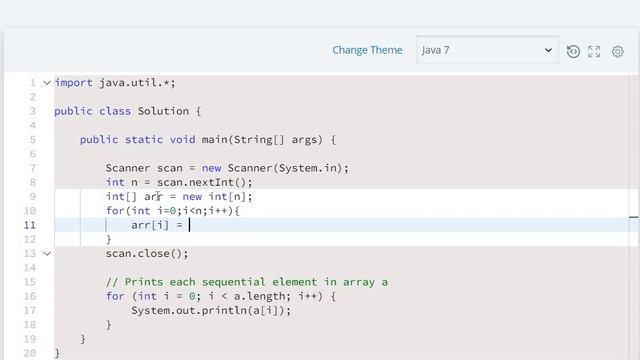The height and width of the screenshot is (360, 640).
Task: Click the main method declaration line
Action: [x=208, y=140]
